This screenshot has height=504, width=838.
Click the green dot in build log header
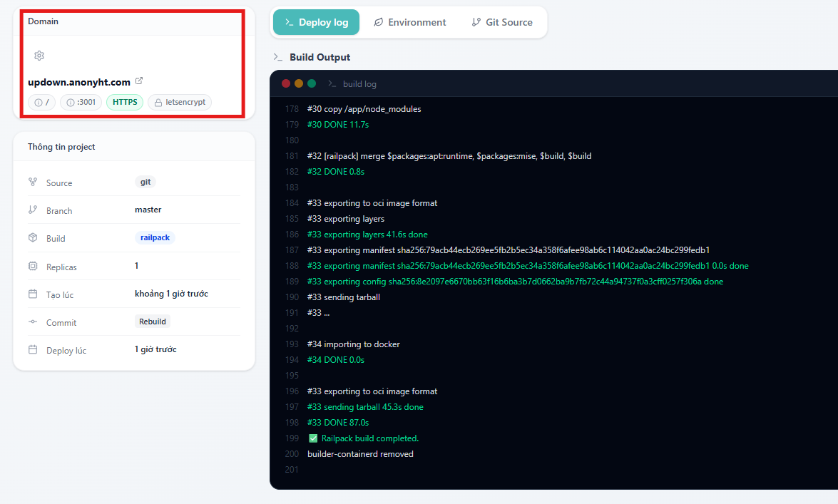pyautogui.click(x=312, y=83)
